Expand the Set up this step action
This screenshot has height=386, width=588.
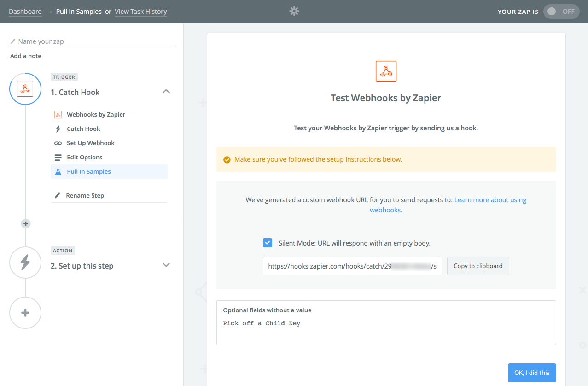point(166,265)
